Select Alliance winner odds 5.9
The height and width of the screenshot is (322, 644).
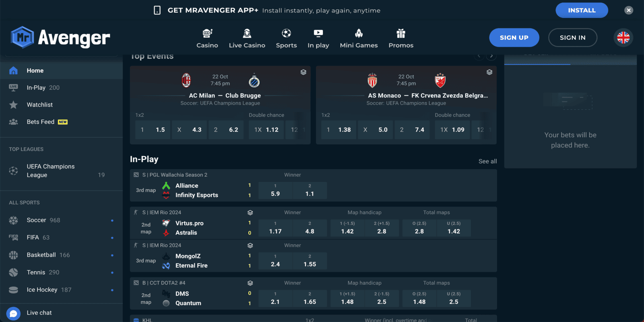(x=275, y=190)
